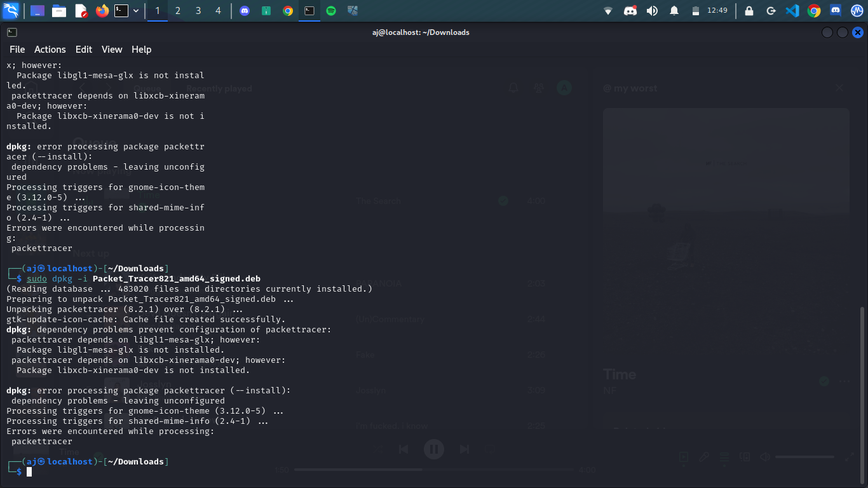
Task: Open the text editor launcher
Action: pos(81,11)
